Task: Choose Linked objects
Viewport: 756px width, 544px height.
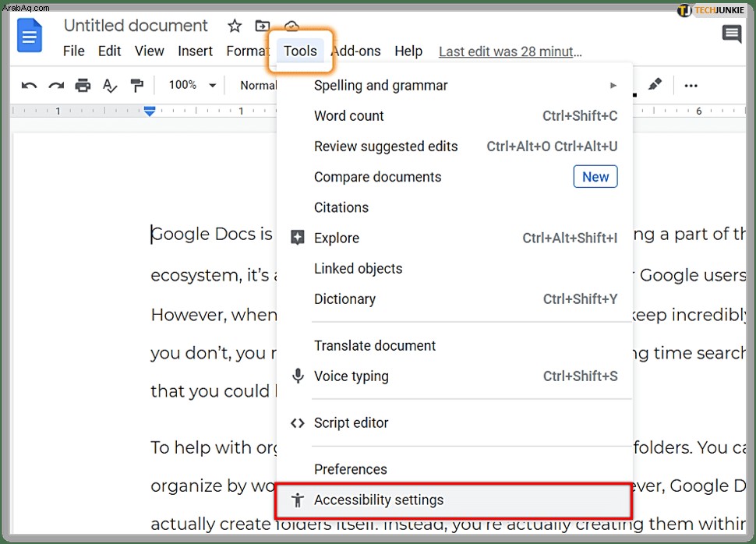Action: (454, 269)
